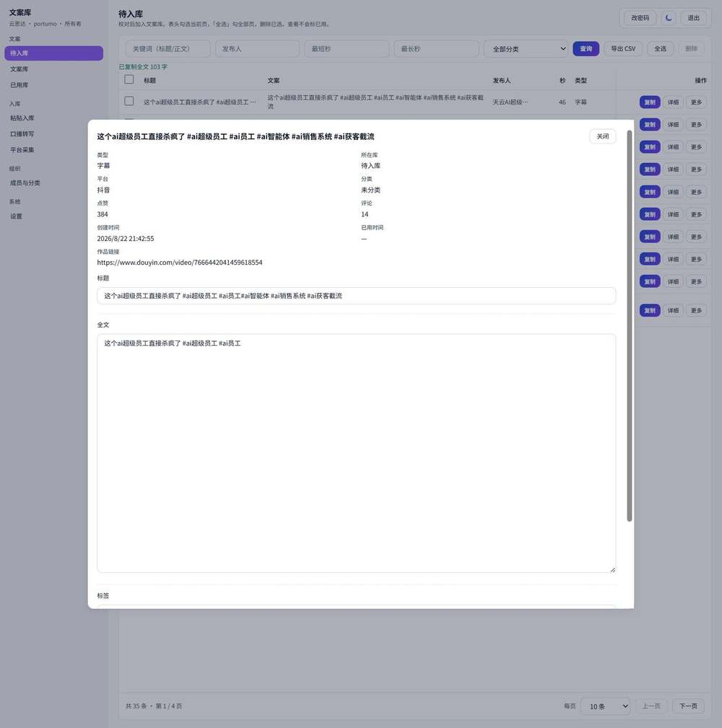Focus the 发布人 filter field
The image size is (722, 728).
(257, 49)
